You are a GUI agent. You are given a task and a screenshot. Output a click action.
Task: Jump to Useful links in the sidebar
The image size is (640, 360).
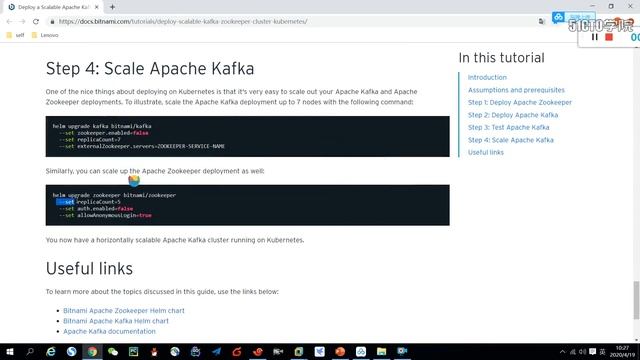[x=486, y=152]
